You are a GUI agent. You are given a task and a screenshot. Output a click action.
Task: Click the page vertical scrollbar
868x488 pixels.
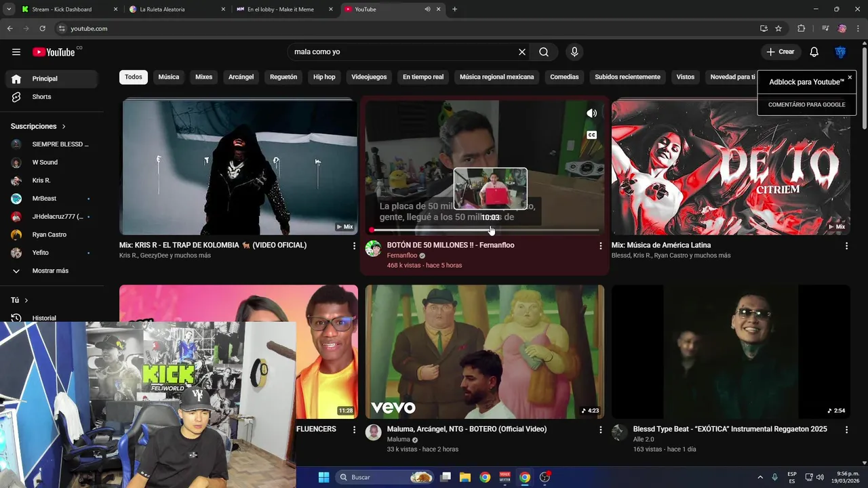864,88
